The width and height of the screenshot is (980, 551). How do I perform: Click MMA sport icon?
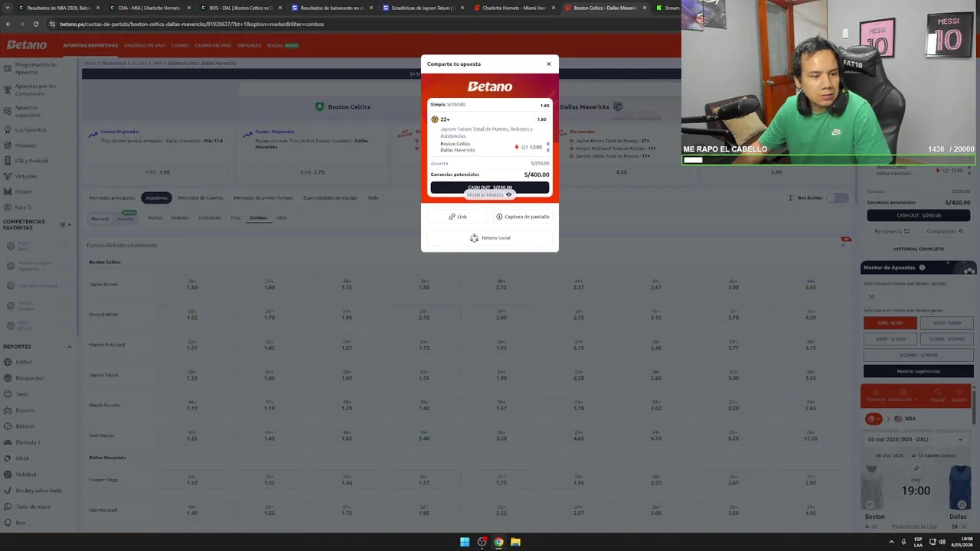pyautogui.click(x=8, y=458)
